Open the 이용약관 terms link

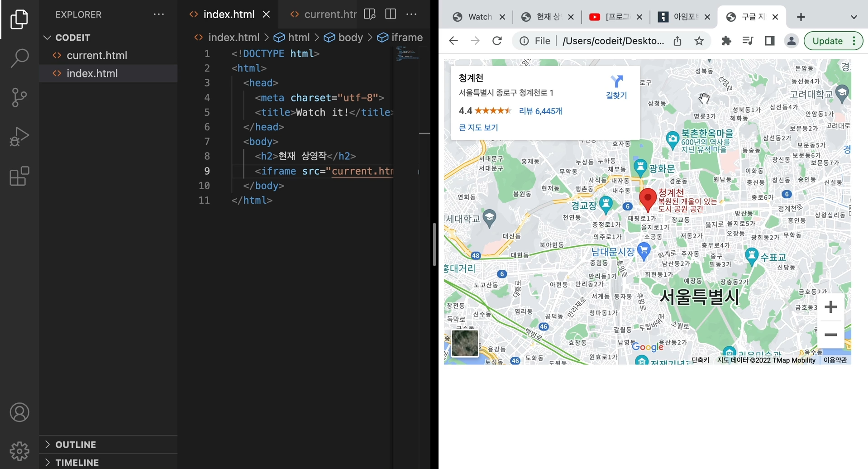click(835, 360)
